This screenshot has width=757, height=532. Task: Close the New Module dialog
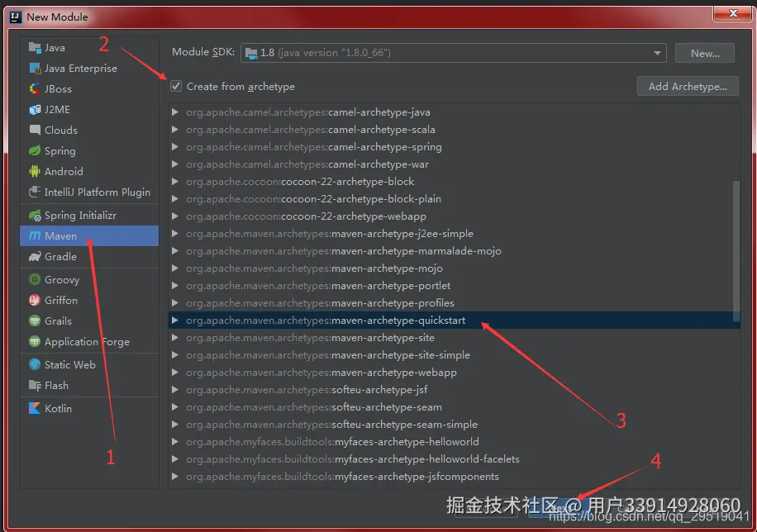pos(732,13)
